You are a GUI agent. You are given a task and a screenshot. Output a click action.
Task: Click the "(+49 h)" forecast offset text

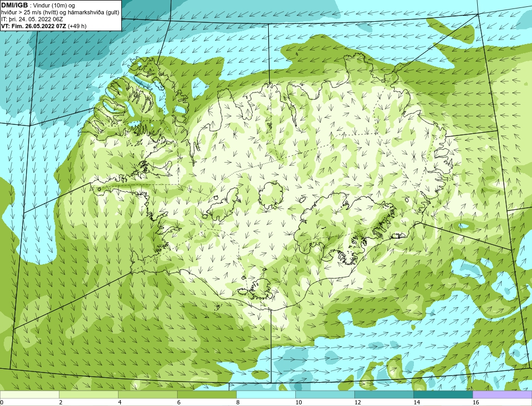click(x=77, y=26)
